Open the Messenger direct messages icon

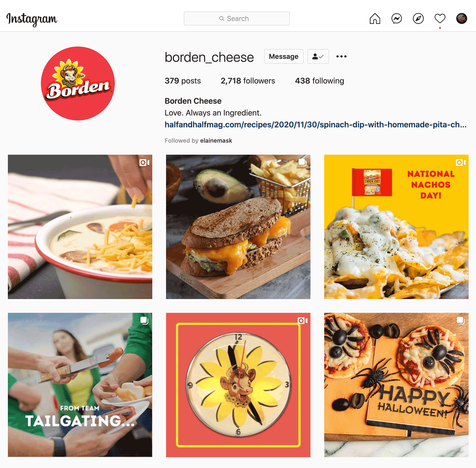(x=396, y=19)
